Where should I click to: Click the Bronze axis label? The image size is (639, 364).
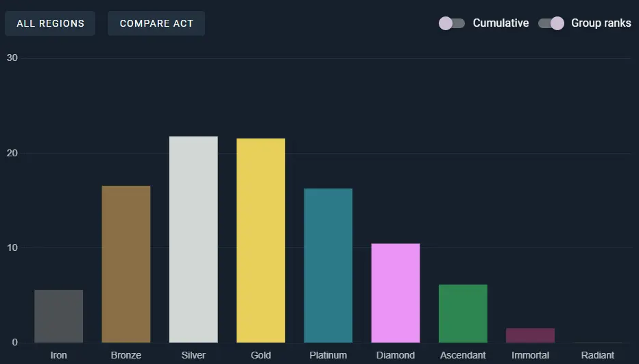[x=126, y=355]
